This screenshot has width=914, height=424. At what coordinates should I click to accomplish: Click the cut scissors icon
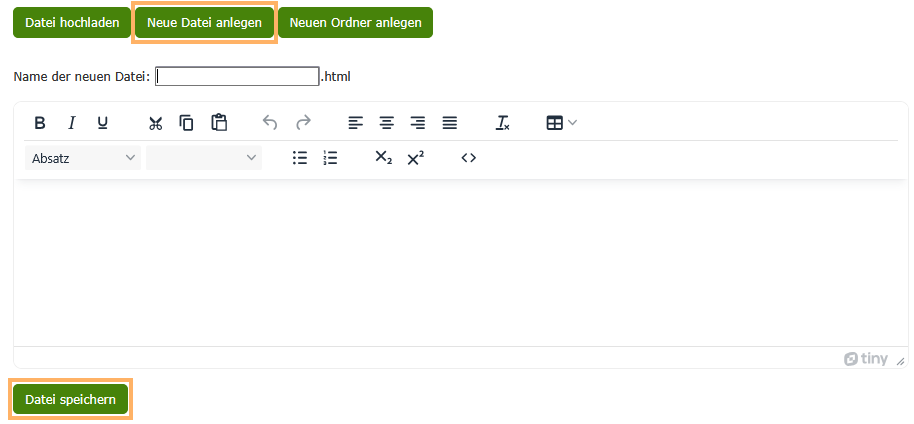(155, 123)
